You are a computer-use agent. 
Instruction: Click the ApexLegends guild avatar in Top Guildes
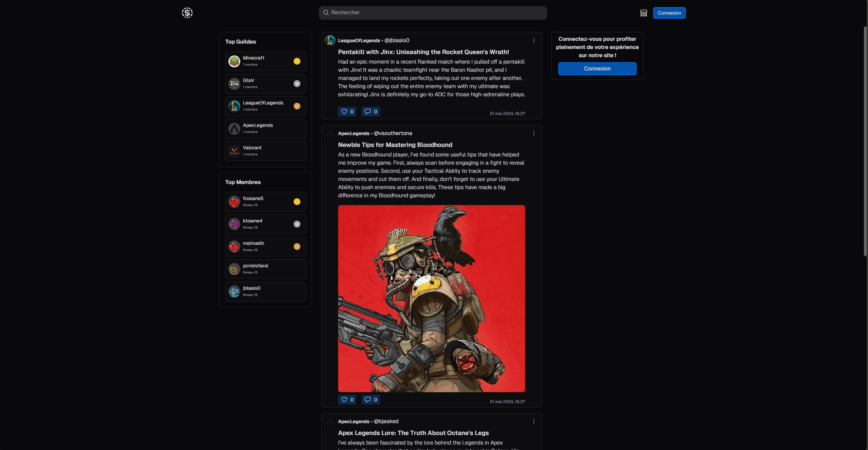pos(234,129)
